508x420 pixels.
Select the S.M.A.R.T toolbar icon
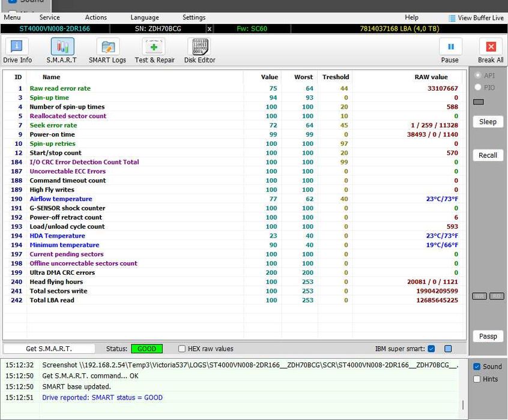(62, 50)
